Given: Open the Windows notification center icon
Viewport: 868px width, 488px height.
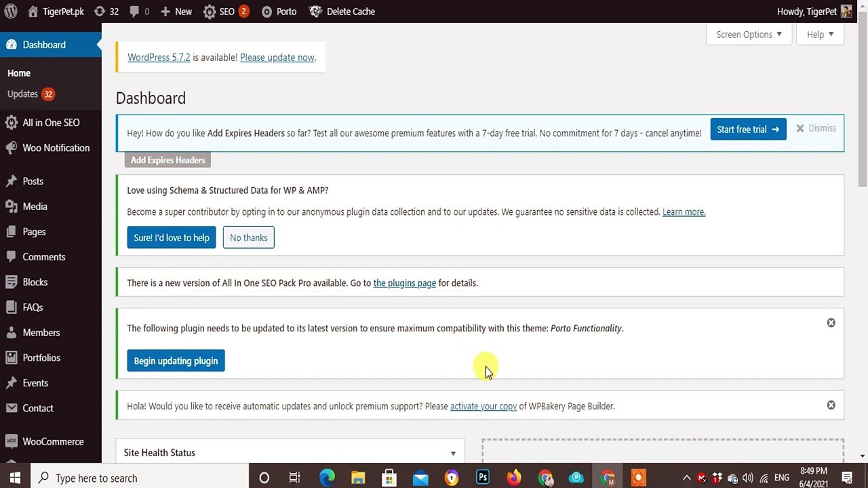Looking at the screenshot, I should 847,478.
